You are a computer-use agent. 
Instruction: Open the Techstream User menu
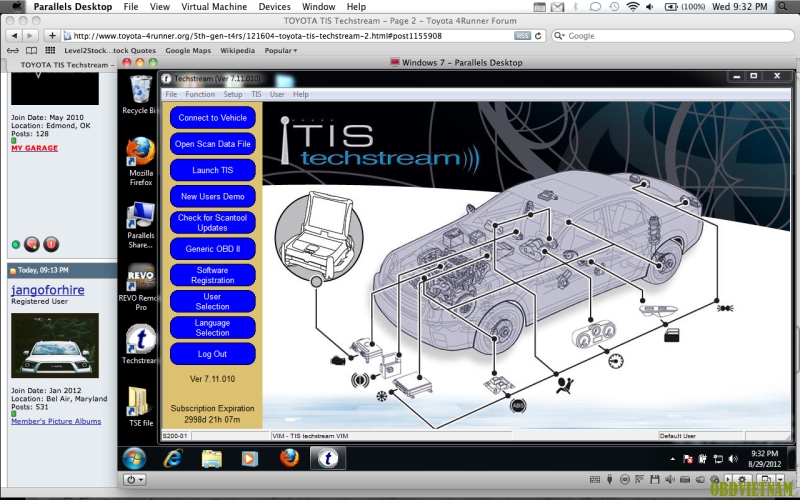277,94
